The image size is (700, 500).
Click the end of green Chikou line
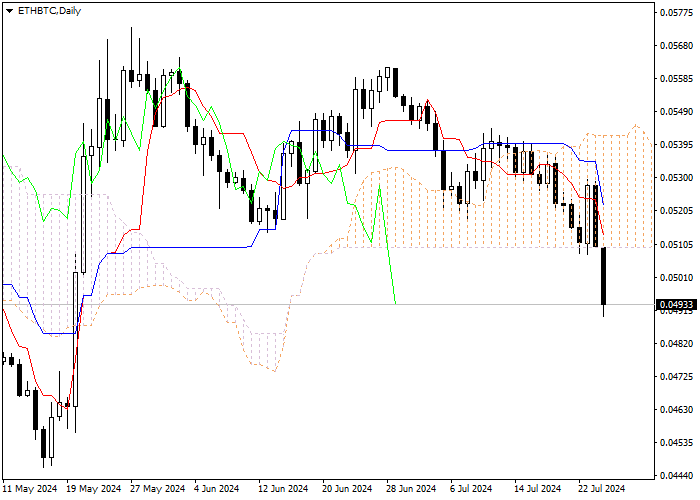[x=396, y=304]
